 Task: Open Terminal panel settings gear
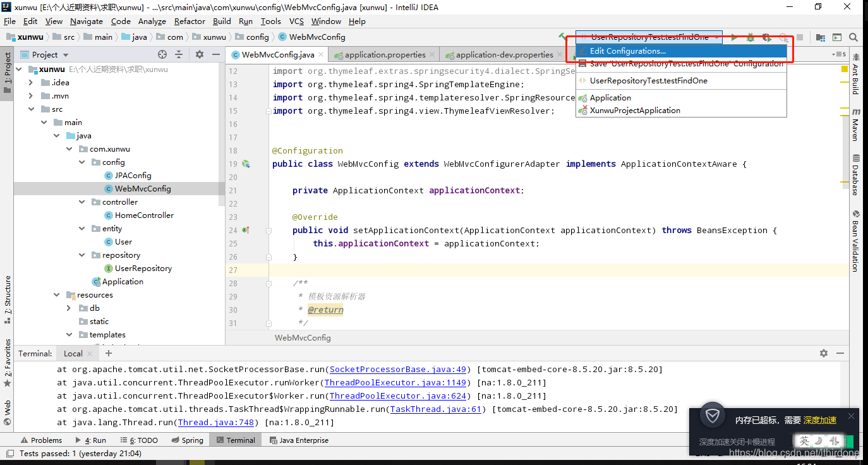pos(823,353)
